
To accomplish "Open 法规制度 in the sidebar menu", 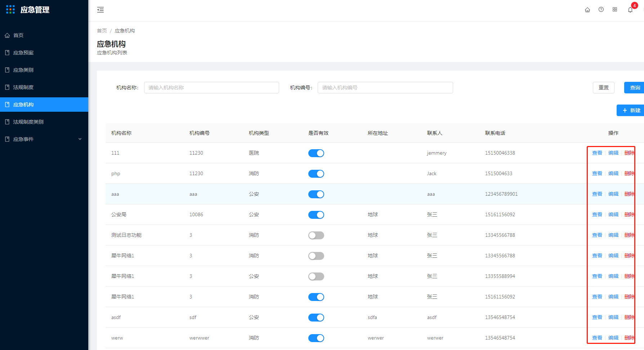I will [44, 87].
